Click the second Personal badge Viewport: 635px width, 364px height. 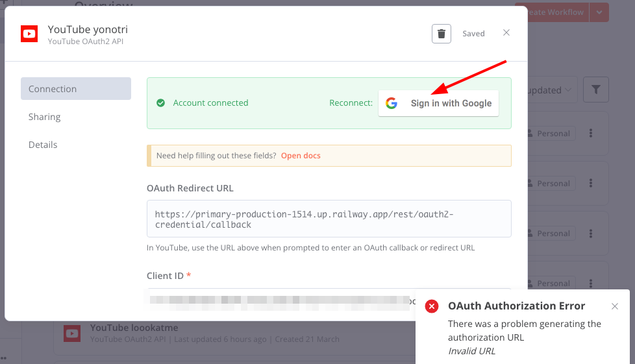(x=551, y=183)
